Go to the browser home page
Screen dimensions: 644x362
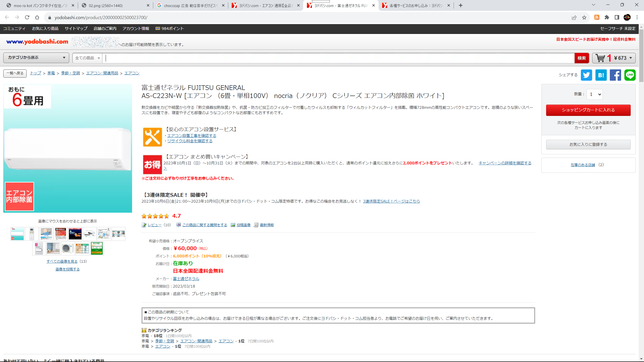[37, 17]
